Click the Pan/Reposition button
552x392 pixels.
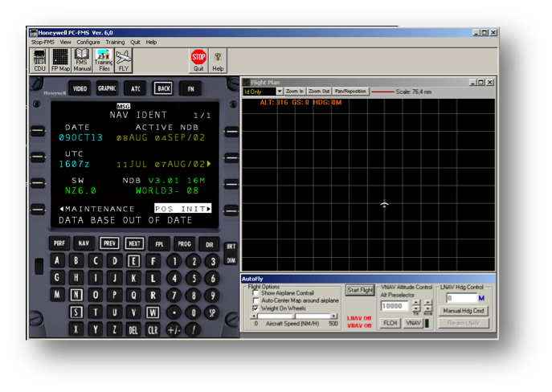pyautogui.click(x=350, y=91)
